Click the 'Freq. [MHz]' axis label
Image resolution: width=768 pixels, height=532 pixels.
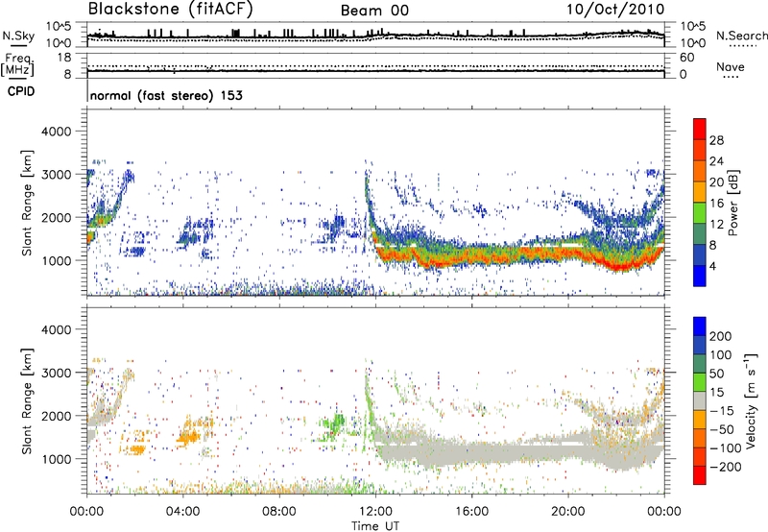(18, 64)
